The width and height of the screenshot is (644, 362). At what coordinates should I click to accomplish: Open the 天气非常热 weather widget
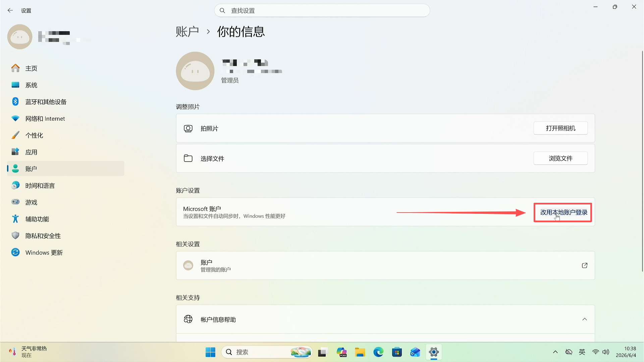28,352
